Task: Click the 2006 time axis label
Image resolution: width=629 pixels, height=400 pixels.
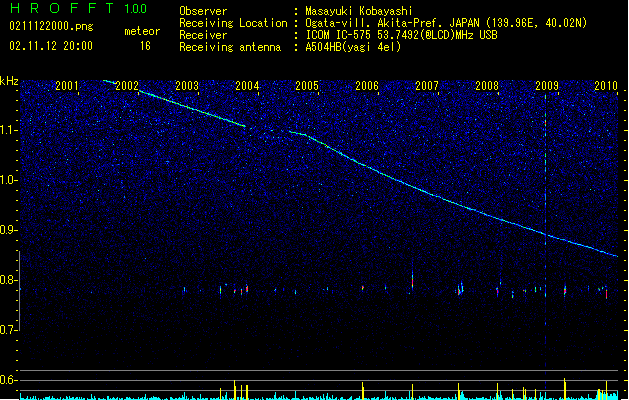Action: coord(367,85)
